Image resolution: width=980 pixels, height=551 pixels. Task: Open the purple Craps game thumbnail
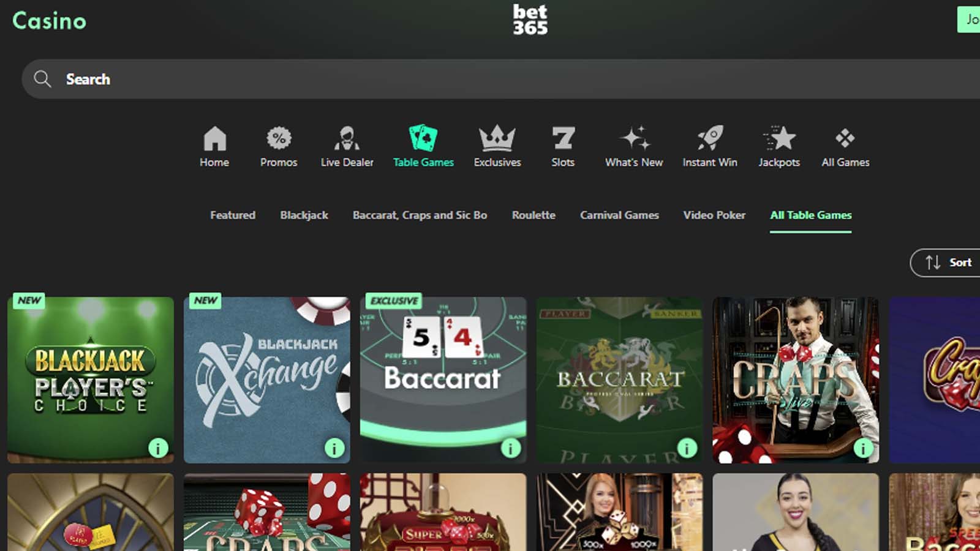pyautogui.click(x=935, y=380)
